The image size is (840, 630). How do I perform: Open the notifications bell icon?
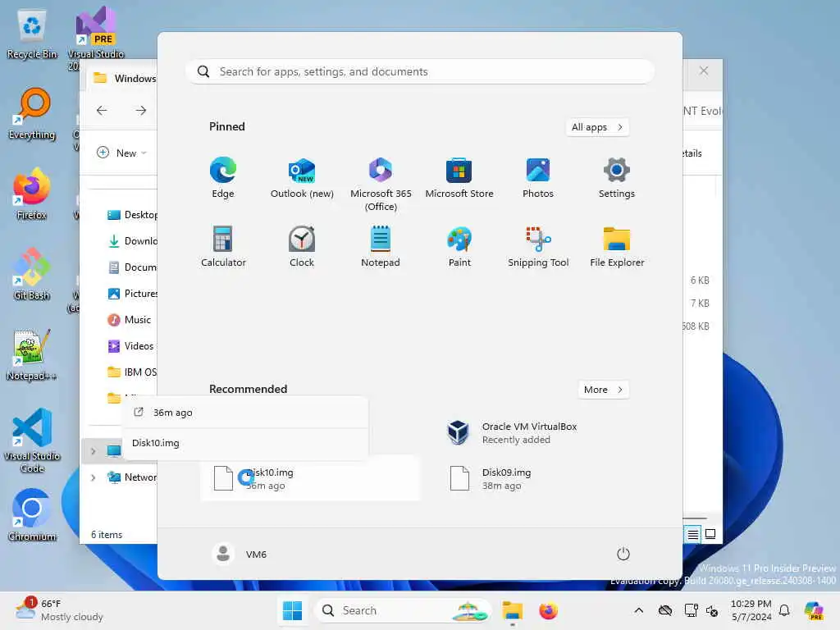pos(784,610)
